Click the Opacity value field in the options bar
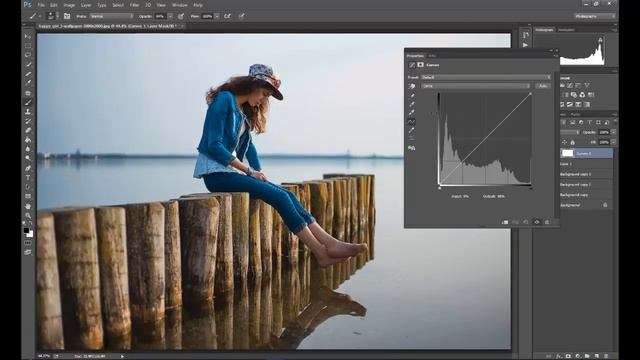The image size is (640, 360). coord(160,16)
